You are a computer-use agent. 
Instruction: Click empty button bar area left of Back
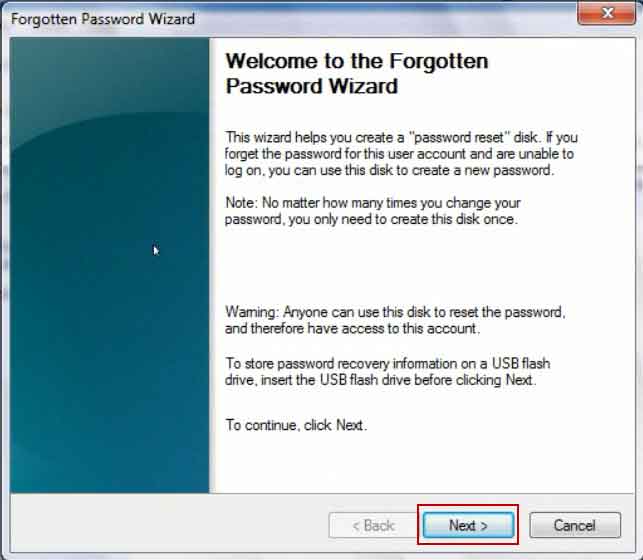pyautogui.click(x=168, y=525)
